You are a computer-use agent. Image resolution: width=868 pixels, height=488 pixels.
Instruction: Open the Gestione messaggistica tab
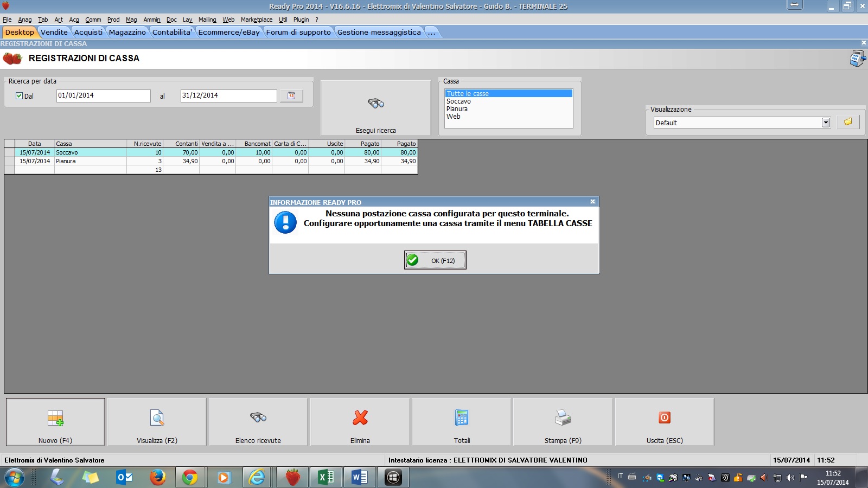pyautogui.click(x=379, y=32)
